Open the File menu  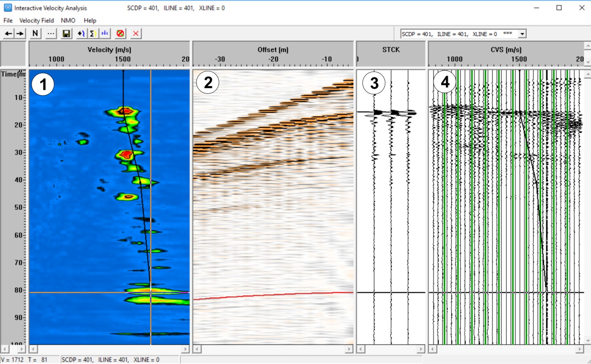(8, 20)
